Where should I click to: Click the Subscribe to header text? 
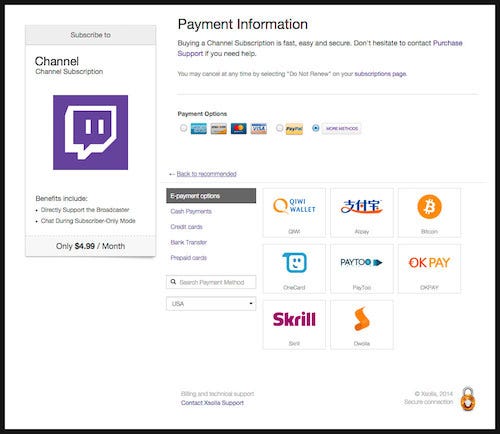point(90,35)
